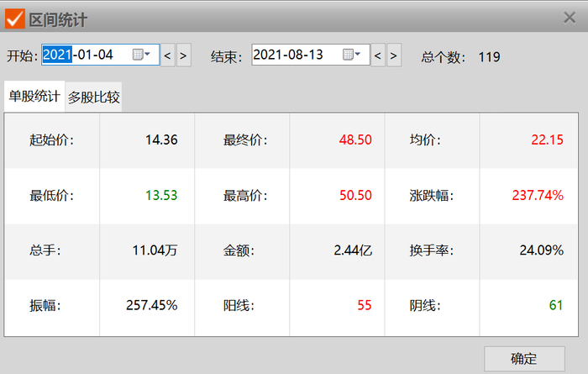Step start date back with < button
Screen dimensions: 588x374
pyautogui.click(x=168, y=55)
